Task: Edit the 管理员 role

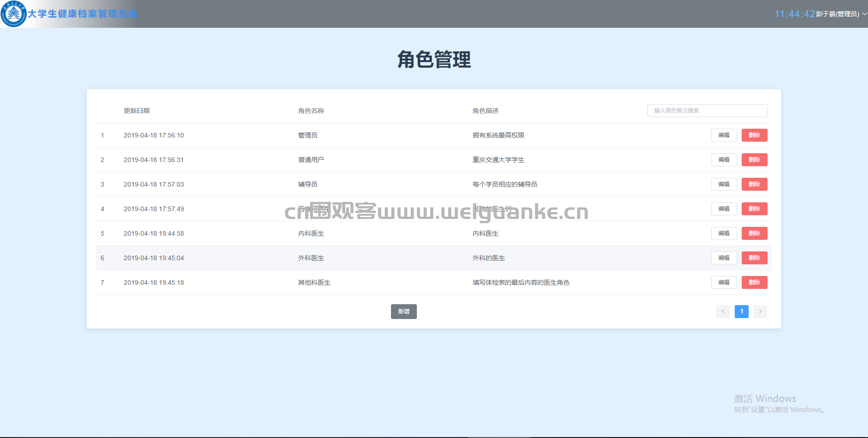Action: [x=724, y=135]
